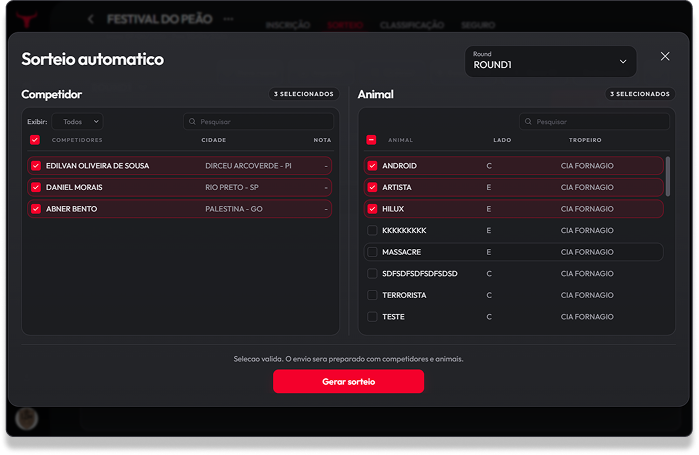This screenshot has width=699, height=455.
Task: Click the search icon in Competidor search
Action: click(192, 121)
